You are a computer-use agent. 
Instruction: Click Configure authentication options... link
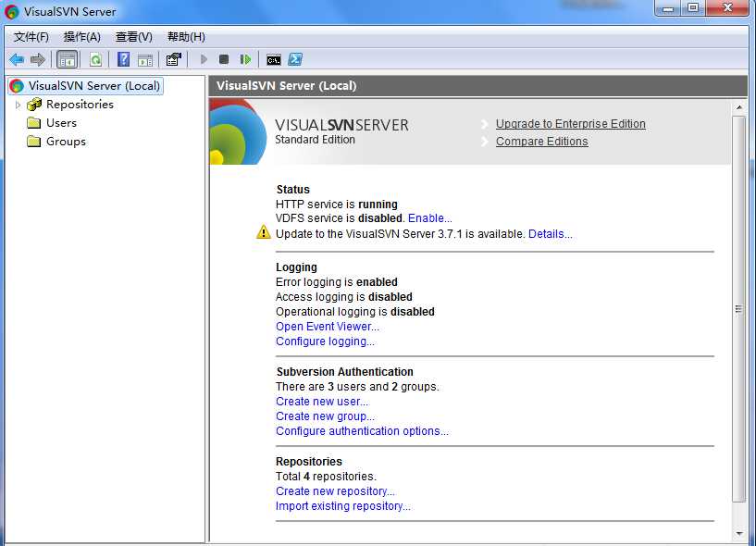pyautogui.click(x=362, y=431)
